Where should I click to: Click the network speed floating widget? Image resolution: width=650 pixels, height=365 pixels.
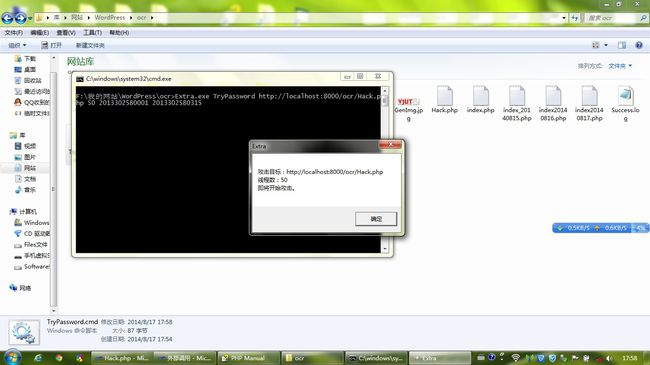[600, 228]
